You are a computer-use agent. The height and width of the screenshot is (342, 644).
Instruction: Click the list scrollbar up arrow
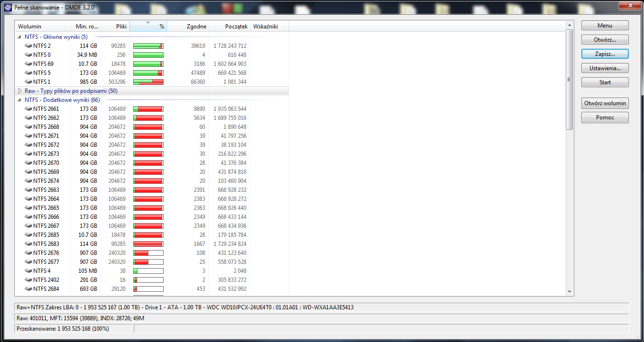click(x=570, y=25)
